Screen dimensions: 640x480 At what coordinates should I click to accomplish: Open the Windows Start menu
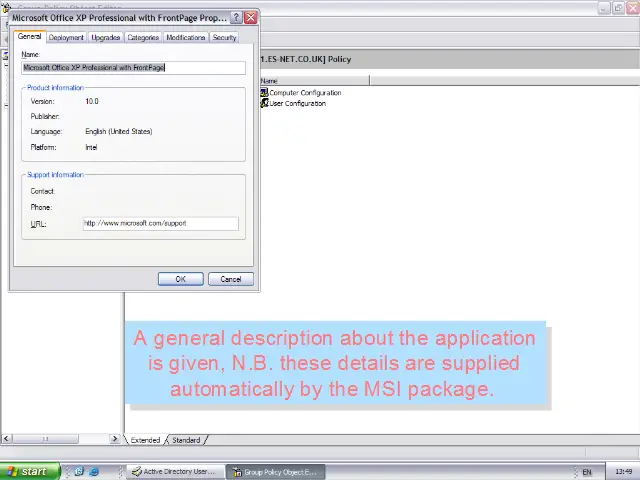pos(29,471)
